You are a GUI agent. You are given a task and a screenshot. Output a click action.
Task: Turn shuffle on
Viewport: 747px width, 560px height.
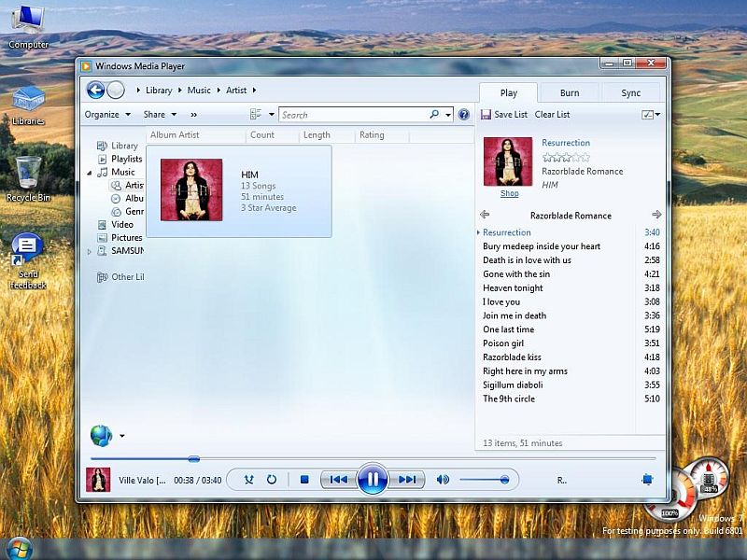pyautogui.click(x=248, y=480)
